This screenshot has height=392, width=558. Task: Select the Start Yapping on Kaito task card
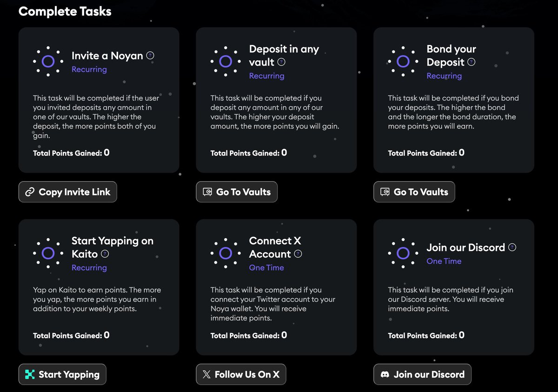[x=99, y=287]
